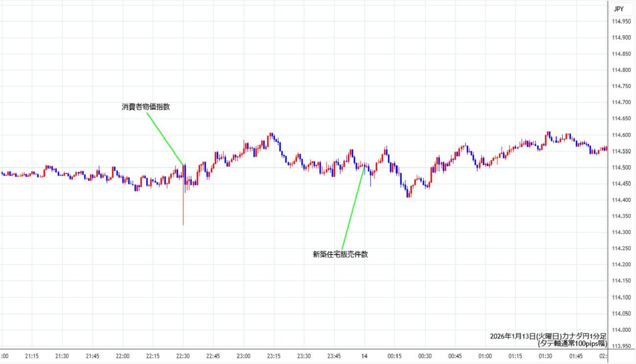Screen dimensions: 636x364
Task: Select the 114.300 price level label
Action: (x=621, y=233)
